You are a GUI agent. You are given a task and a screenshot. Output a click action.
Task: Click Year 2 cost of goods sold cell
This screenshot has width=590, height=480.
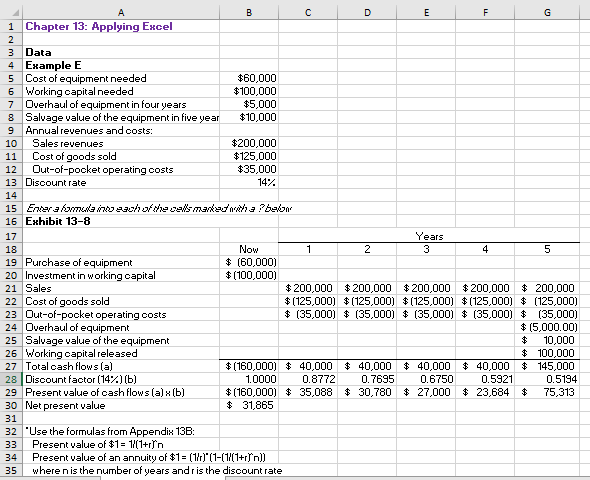coord(367,301)
